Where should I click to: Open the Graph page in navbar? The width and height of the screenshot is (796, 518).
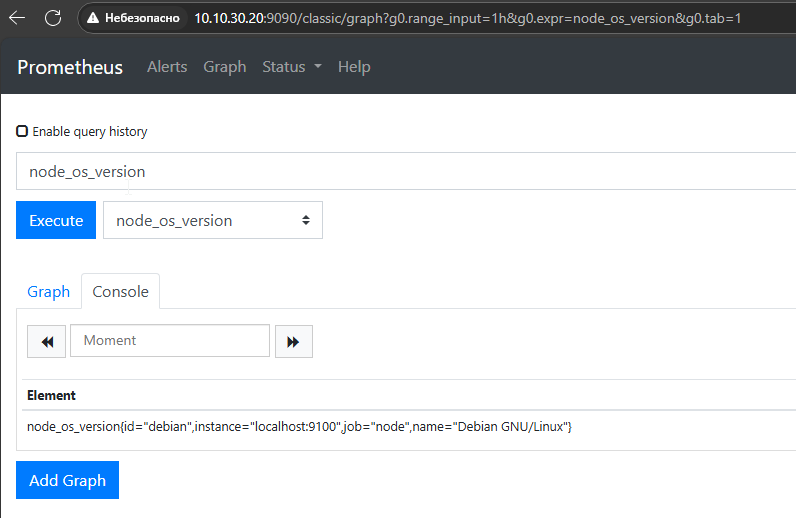pyautogui.click(x=225, y=67)
